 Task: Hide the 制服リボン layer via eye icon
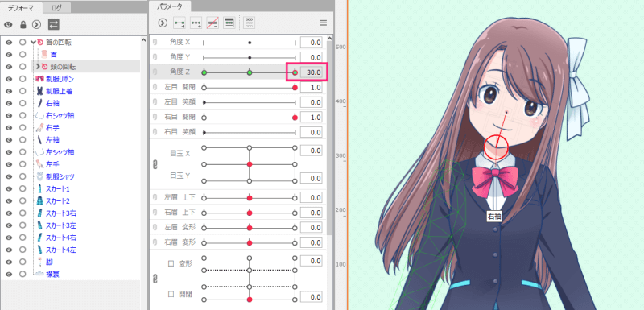(9, 79)
